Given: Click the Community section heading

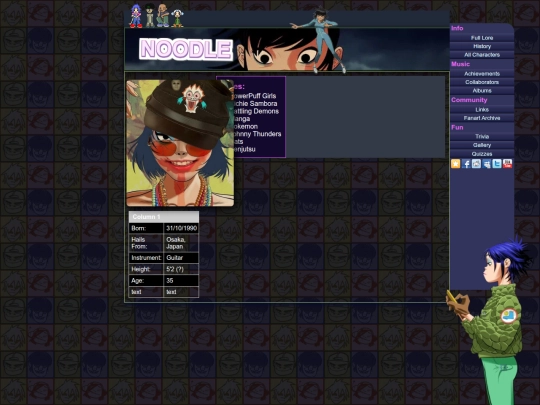Looking at the screenshot, I should pyautogui.click(x=469, y=100).
